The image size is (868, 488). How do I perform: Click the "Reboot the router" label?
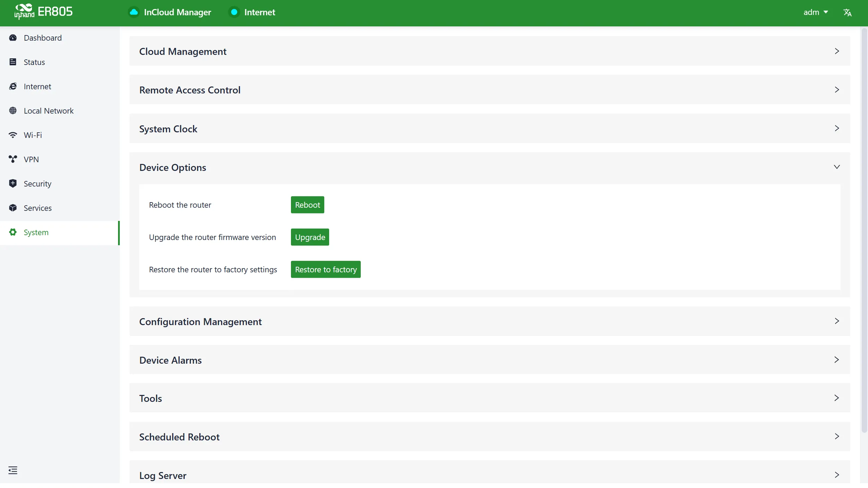click(180, 205)
